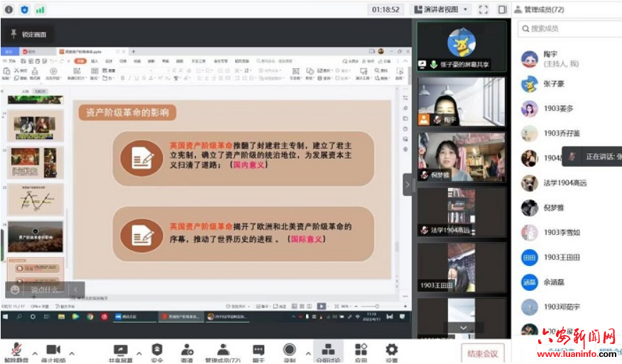This screenshot has width=622, height=364.
Task: Open the Invite participants icon
Action: pyautogui.click(x=187, y=350)
